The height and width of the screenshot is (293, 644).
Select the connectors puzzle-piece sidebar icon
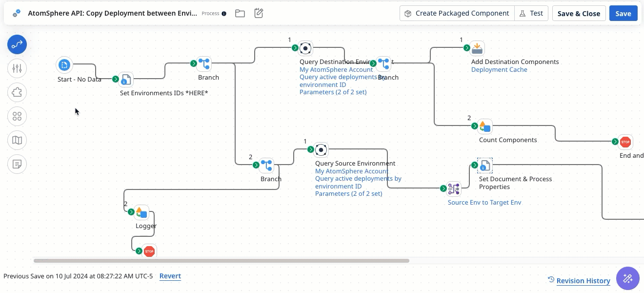pyautogui.click(x=17, y=92)
